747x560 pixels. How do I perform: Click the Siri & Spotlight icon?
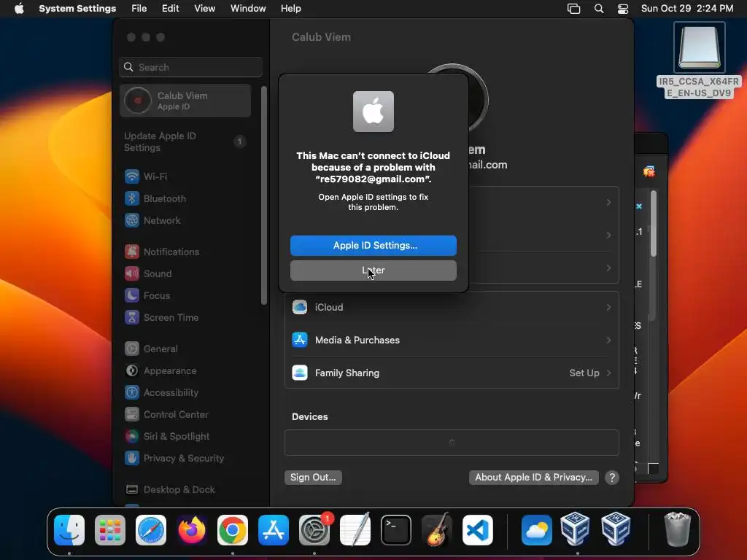(132, 437)
